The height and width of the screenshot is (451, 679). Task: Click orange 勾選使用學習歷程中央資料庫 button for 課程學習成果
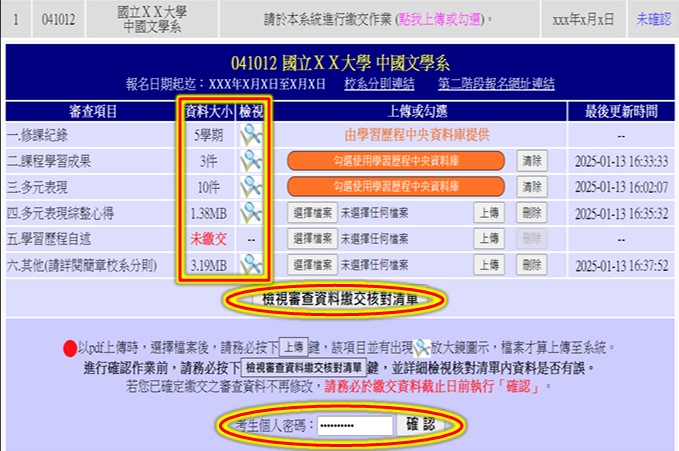[395, 160]
